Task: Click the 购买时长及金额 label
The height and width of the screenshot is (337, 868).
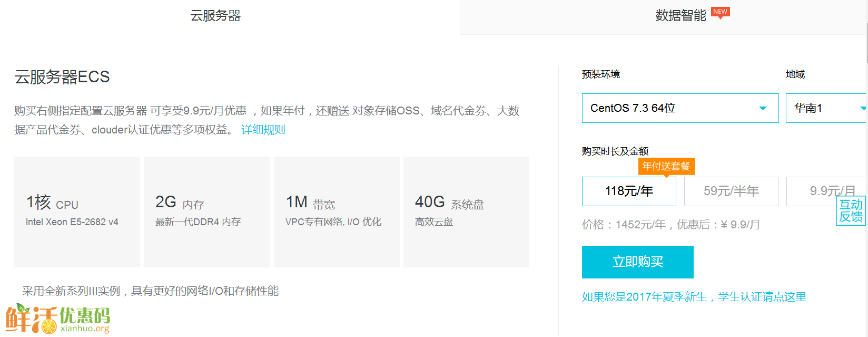Action: pyautogui.click(x=615, y=151)
